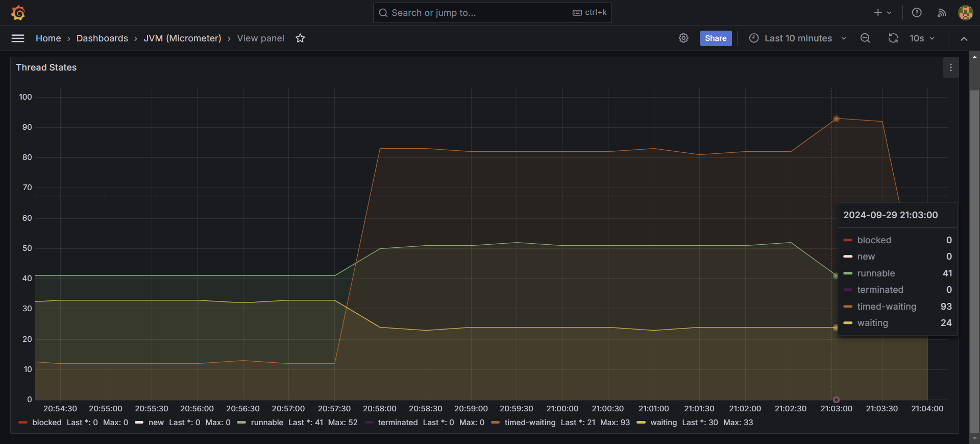This screenshot has width=980, height=444.
Task: Click the page scrollbar down arrow
Action: pos(974,438)
